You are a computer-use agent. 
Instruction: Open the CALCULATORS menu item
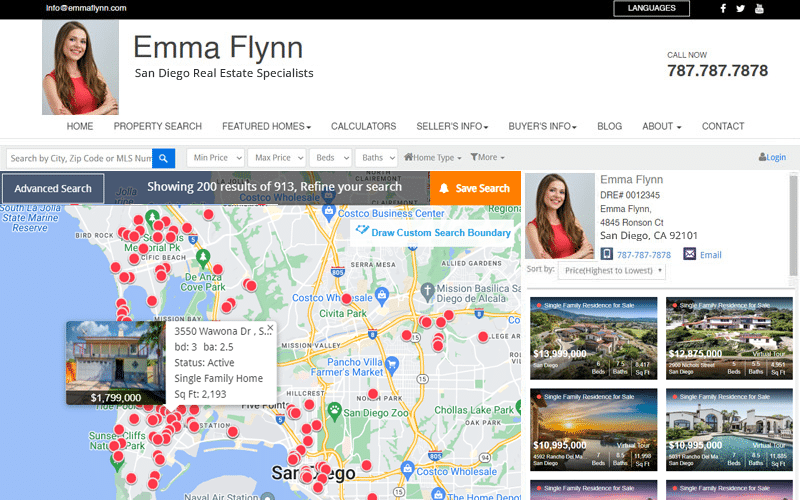pyautogui.click(x=364, y=127)
